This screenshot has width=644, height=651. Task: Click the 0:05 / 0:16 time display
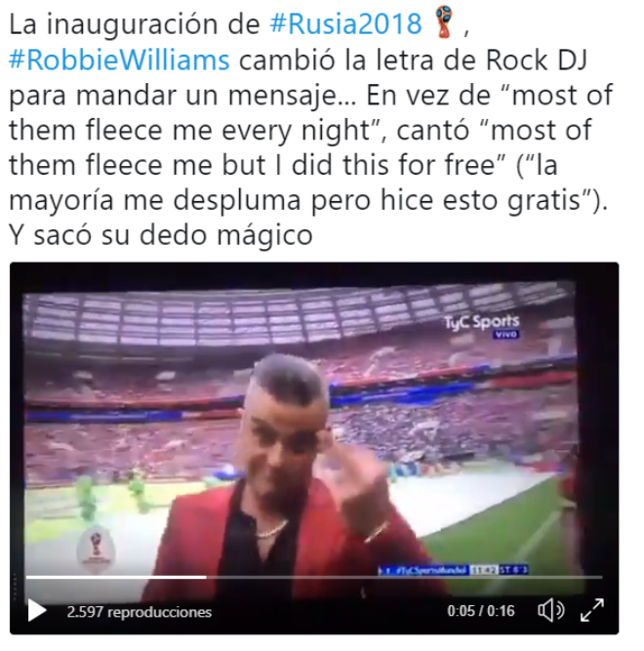(x=480, y=611)
